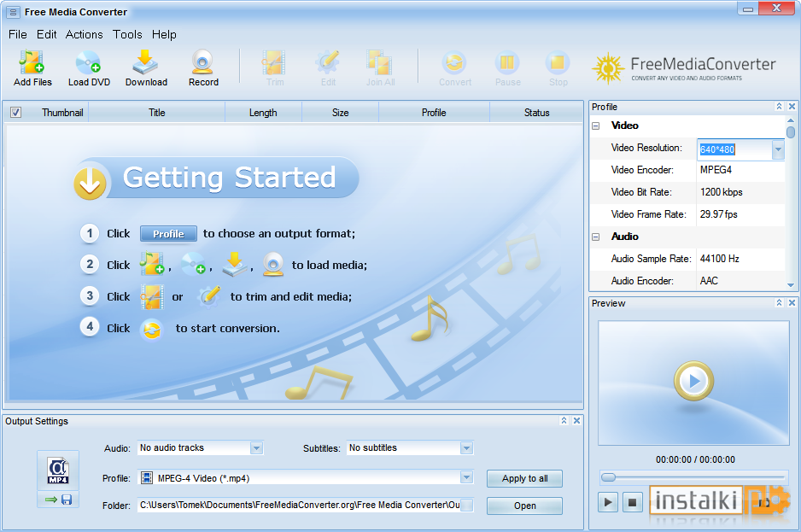Screen dimensions: 801x532
Task: Click the preview seek slider handle
Action: pyautogui.click(x=608, y=477)
